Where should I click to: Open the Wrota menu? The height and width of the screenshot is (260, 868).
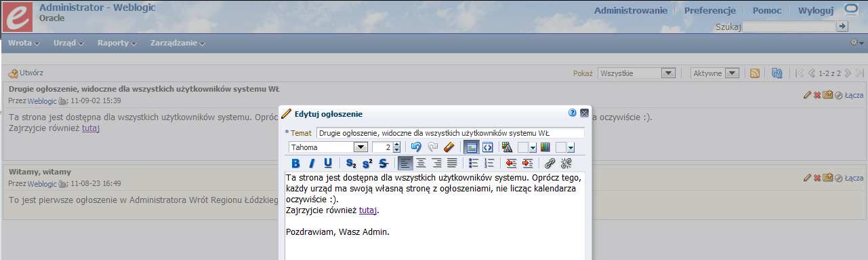click(24, 43)
